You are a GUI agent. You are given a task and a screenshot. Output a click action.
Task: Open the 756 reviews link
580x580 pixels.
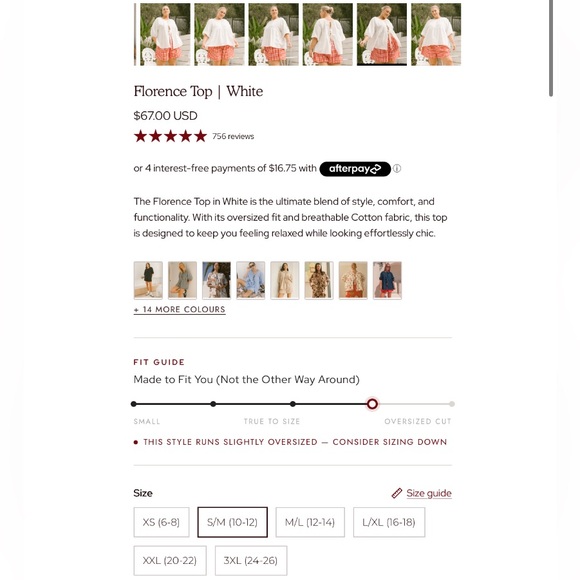pyautogui.click(x=233, y=136)
